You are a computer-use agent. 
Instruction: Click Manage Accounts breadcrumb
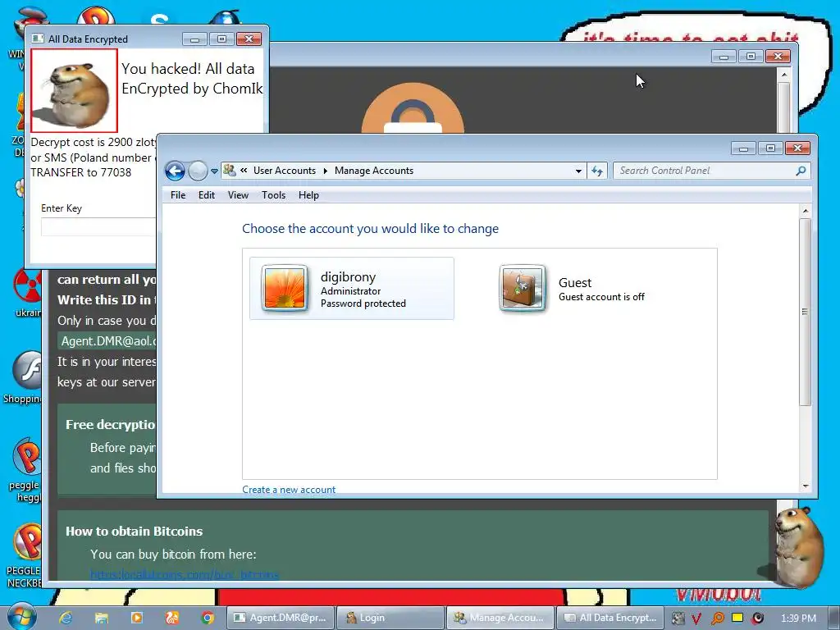(374, 171)
